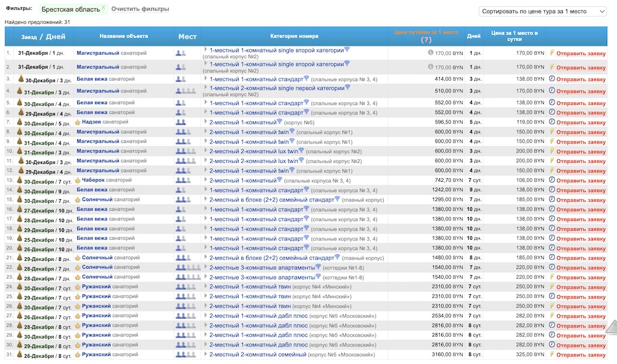Expand room details arrow in row 31
Image resolution: width=617 pixels, height=364 pixels.
(206, 354)
